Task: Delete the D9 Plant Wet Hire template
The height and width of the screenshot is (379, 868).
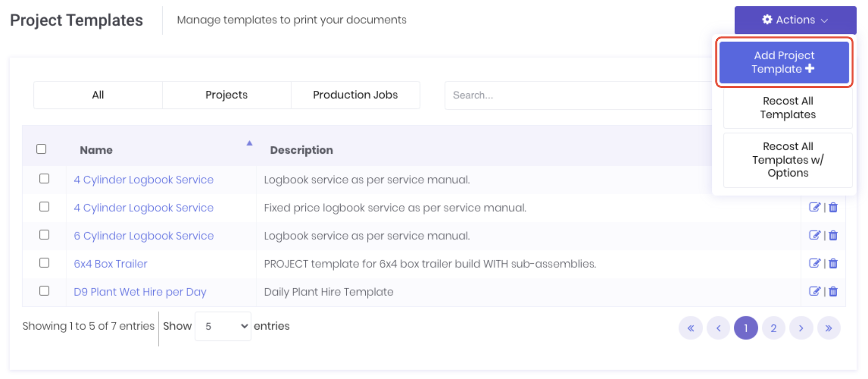Action: coord(833,291)
